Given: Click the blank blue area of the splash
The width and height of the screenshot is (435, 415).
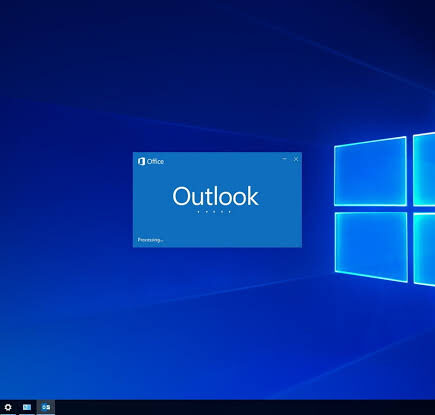Looking at the screenshot, I should [x=217, y=228].
